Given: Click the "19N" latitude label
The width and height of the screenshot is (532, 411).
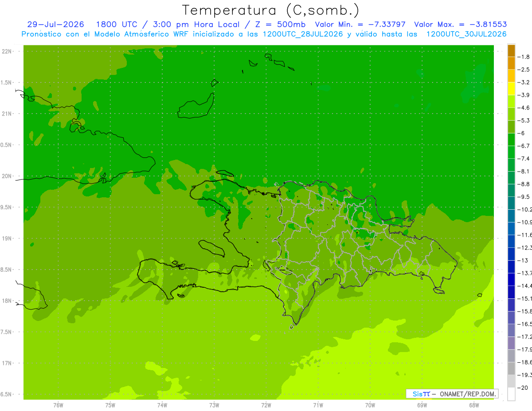Looking at the screenshot, I should 7,239.
